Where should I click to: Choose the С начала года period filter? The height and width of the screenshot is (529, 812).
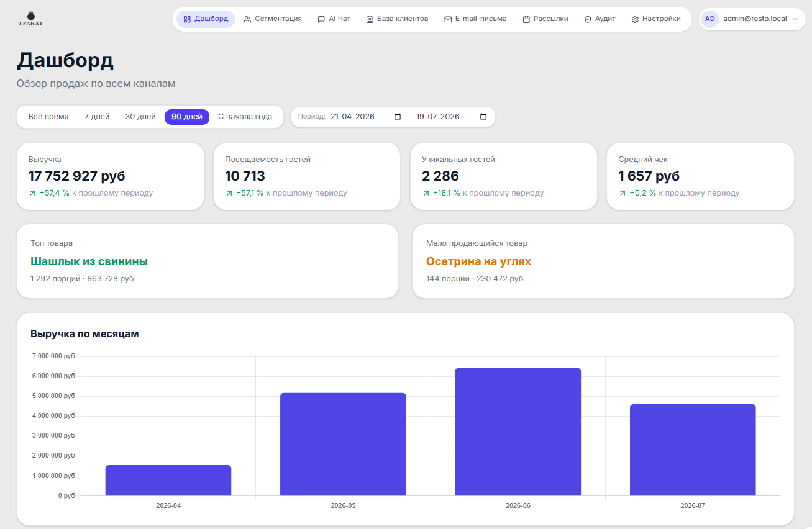point(245,117)
